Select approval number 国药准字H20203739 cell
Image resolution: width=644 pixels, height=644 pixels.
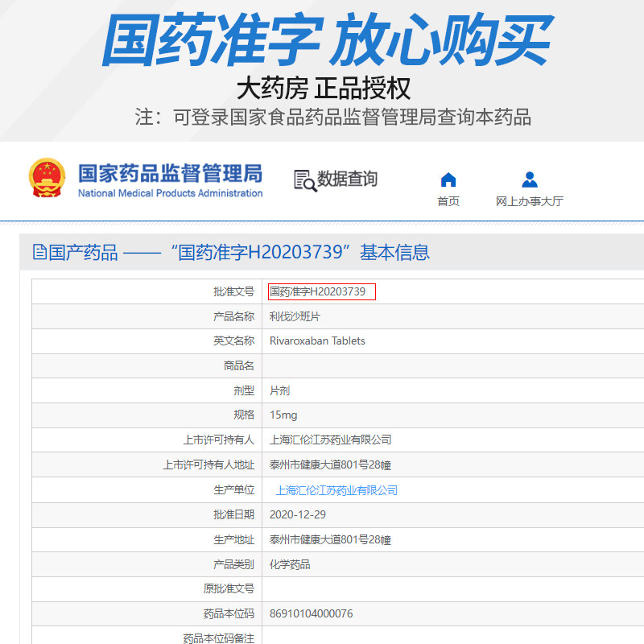[321, 291]
